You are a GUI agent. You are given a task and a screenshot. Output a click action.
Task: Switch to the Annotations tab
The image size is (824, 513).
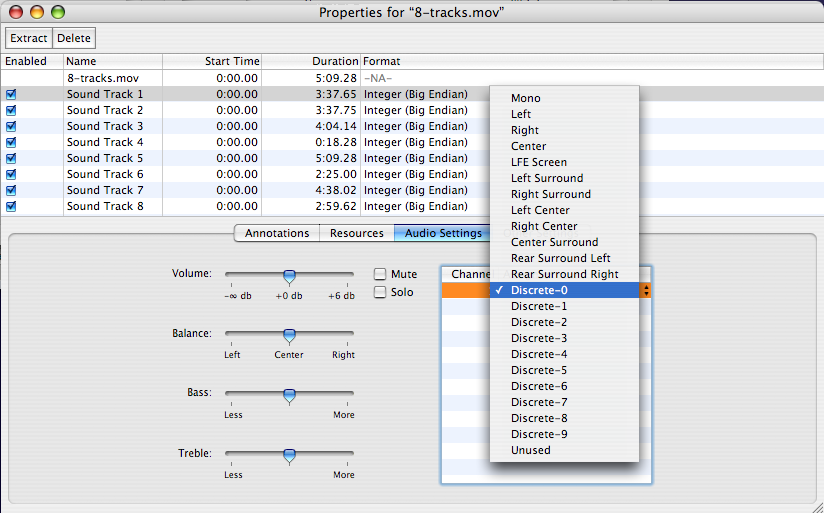tap(277, 233)
